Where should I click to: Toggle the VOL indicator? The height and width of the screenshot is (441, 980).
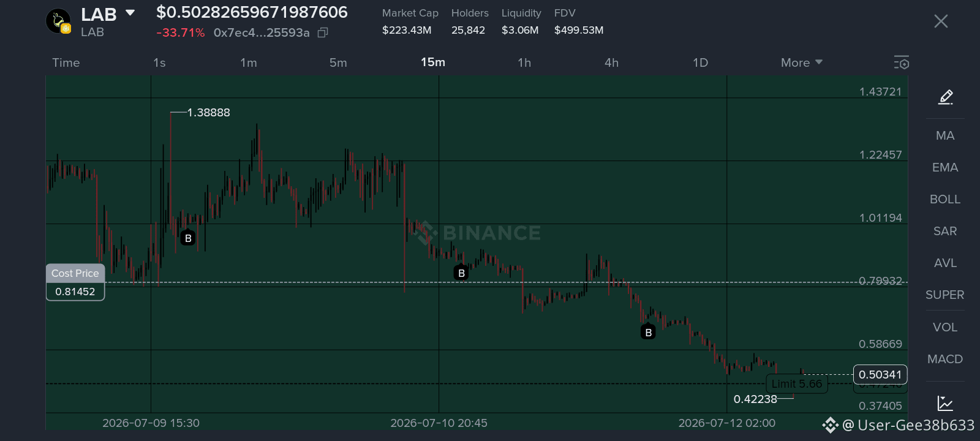click(945, 327)
